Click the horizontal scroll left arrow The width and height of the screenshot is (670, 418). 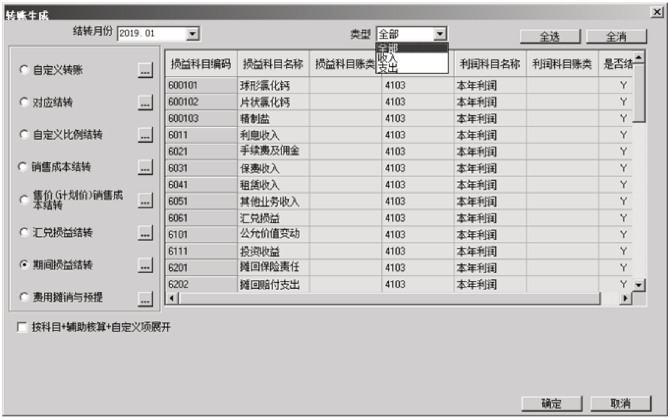[172, 298]
